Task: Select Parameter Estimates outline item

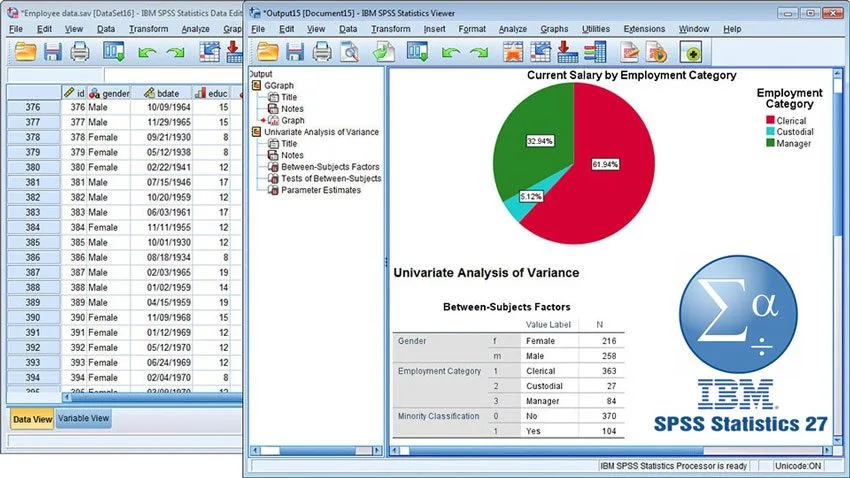Action: tap(321, 190)
